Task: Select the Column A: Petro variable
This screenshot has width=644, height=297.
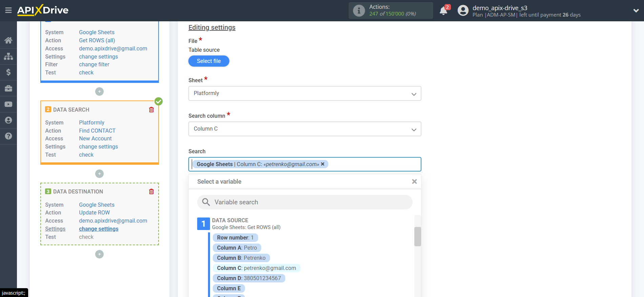Action: coord(237,248)
